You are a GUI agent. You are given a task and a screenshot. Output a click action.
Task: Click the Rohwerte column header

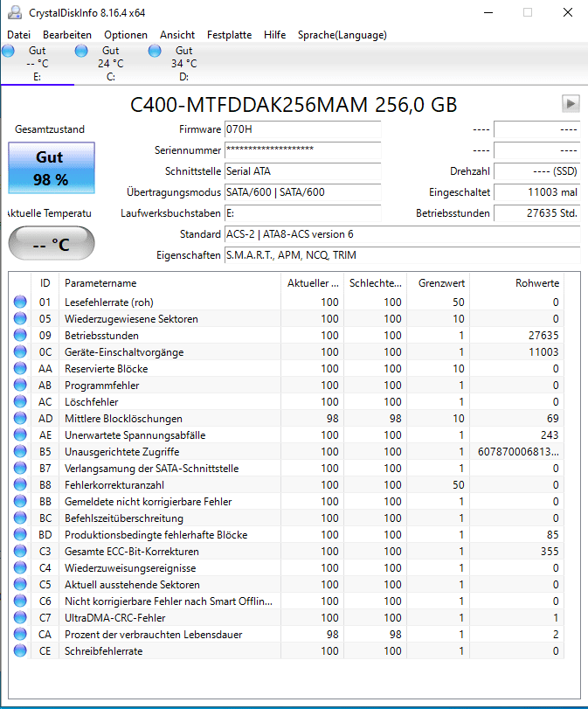click(516, 283)
